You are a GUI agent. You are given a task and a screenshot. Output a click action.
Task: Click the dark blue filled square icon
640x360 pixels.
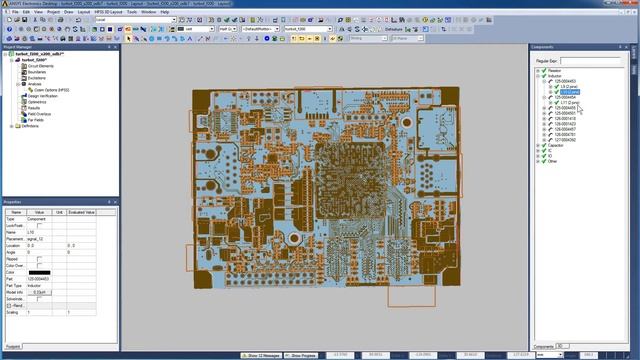(110, 29)
